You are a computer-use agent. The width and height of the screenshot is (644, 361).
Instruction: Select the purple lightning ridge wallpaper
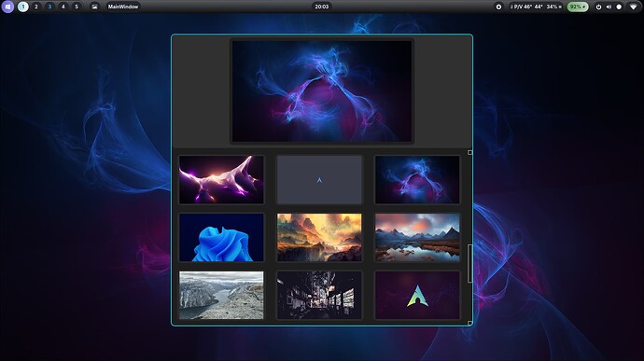point(221,179)
